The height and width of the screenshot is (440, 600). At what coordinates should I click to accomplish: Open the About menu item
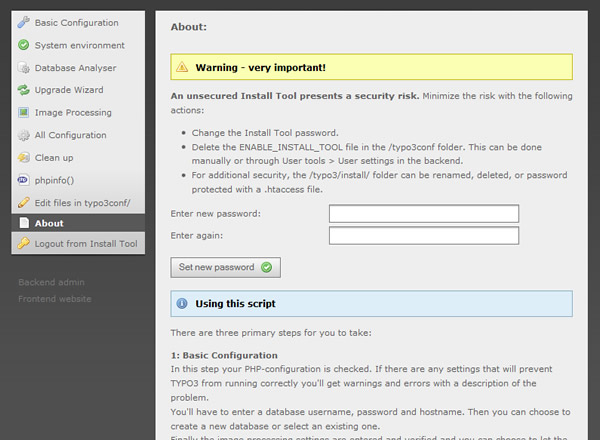point(49,223)
